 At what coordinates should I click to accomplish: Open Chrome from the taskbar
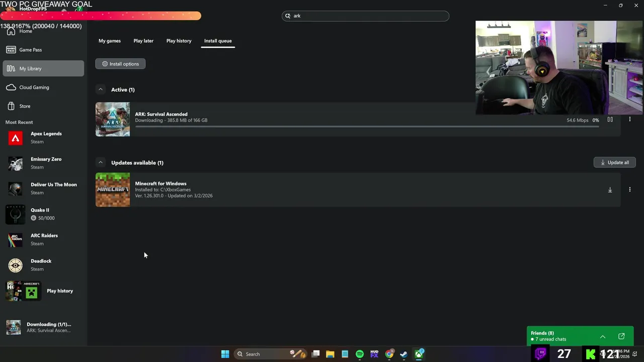click(x=389, y=354)
